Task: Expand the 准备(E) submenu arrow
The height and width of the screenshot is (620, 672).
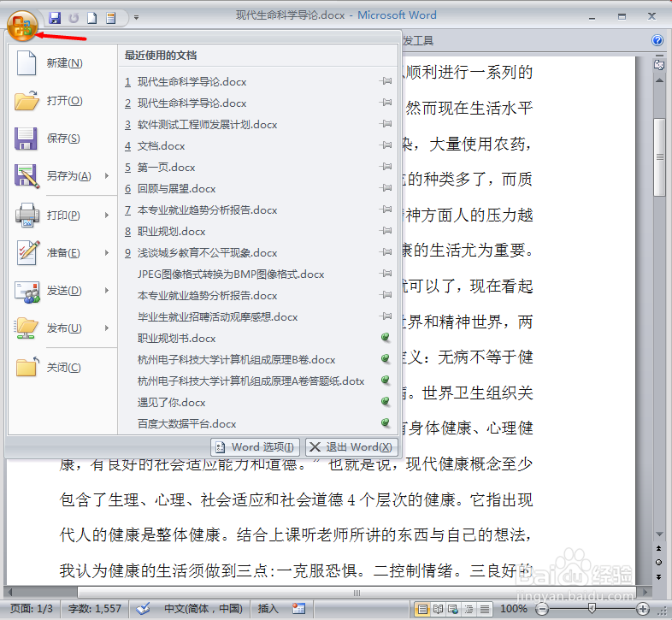Action: [x=107, y=252]
